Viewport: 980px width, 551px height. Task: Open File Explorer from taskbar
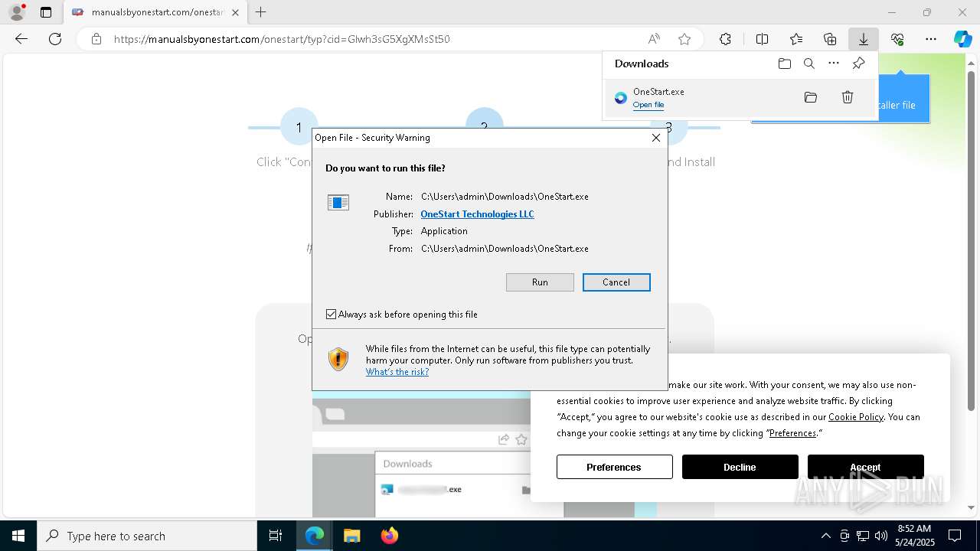point(351,536)
